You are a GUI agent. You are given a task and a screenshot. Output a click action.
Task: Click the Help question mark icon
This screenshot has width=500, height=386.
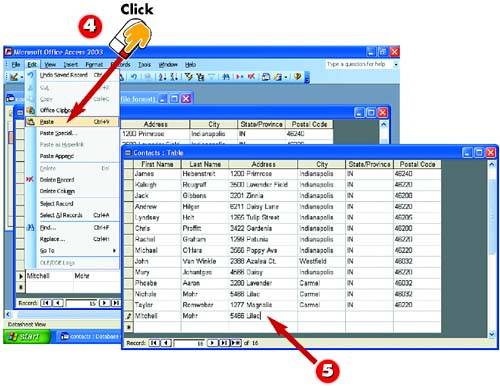click(x=298, y=77)
